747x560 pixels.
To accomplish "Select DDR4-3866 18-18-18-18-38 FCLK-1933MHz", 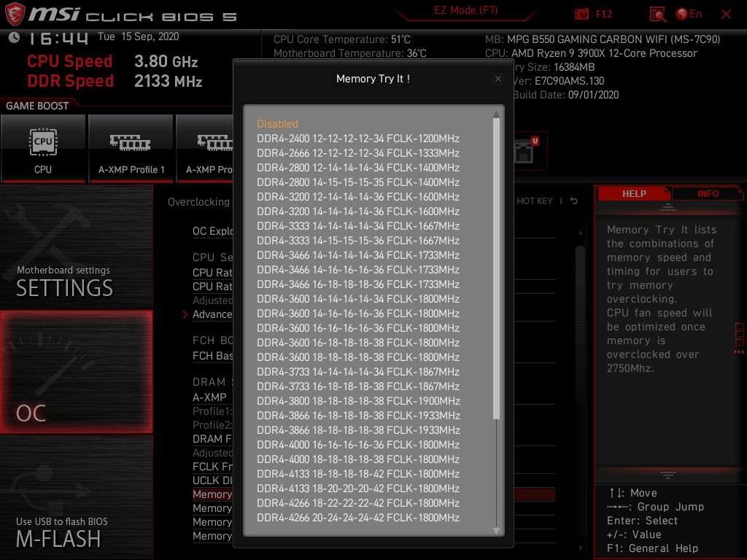I will tap(357, 430).
